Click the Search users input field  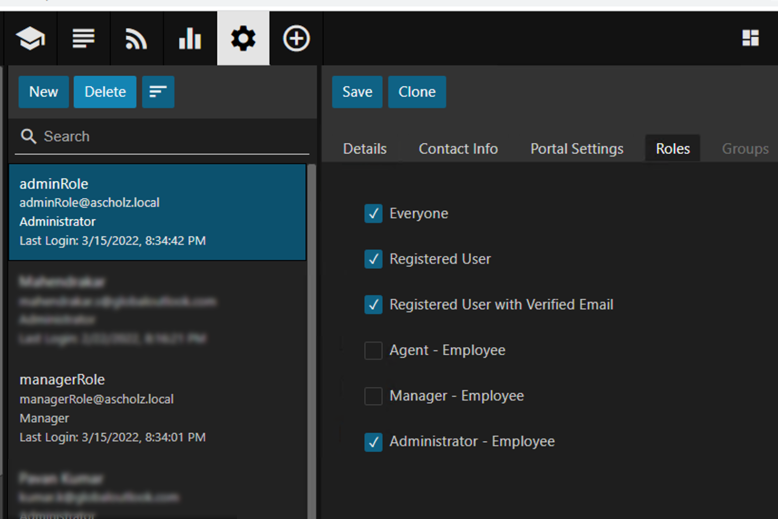click(x=170, y=137)
